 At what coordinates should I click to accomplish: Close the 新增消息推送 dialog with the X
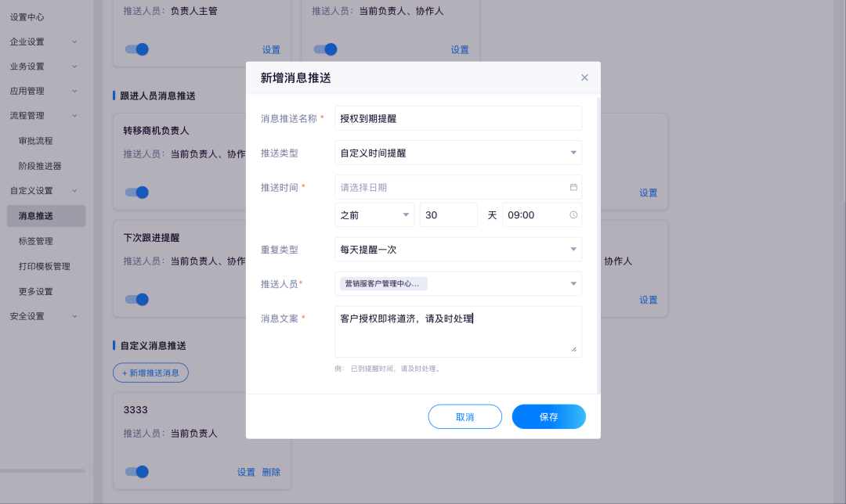(584, 77)
